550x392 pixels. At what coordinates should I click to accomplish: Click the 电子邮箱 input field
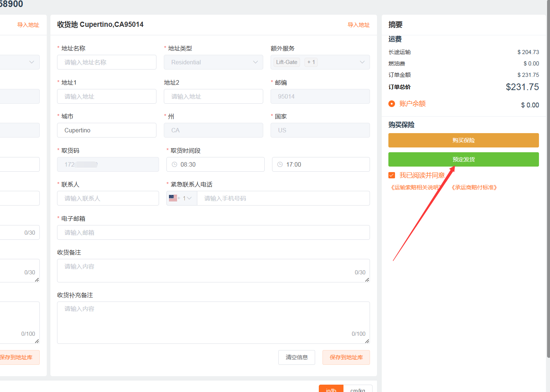click(x=214, y=232)
